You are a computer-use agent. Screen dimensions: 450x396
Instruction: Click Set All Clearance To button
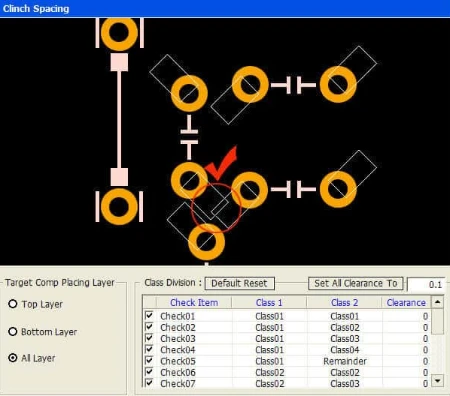point(355,283)
